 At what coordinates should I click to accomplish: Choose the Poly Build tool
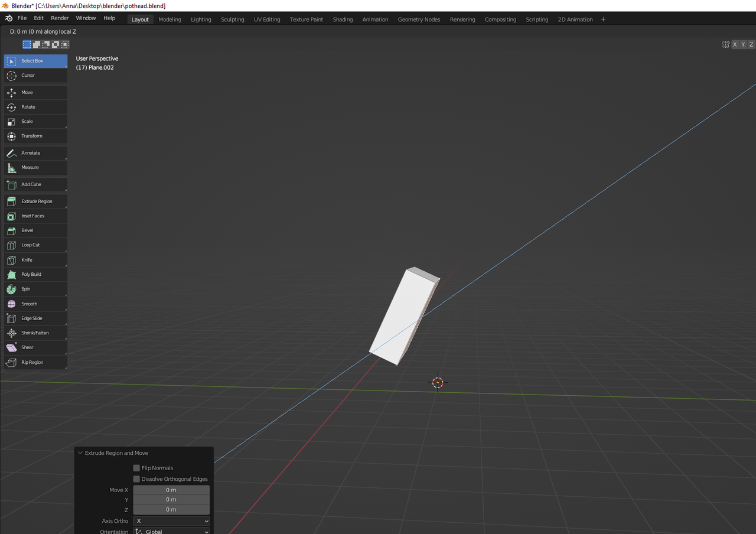tap(35, 275)
